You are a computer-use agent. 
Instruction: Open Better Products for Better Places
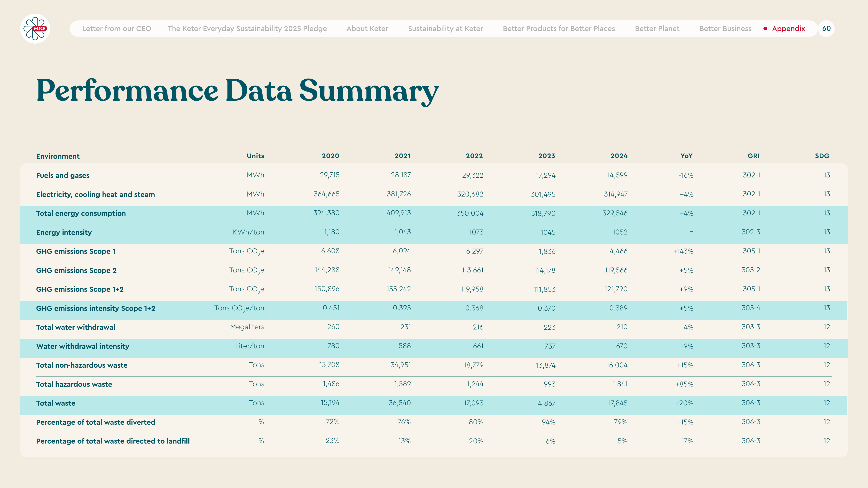point(559,29)
